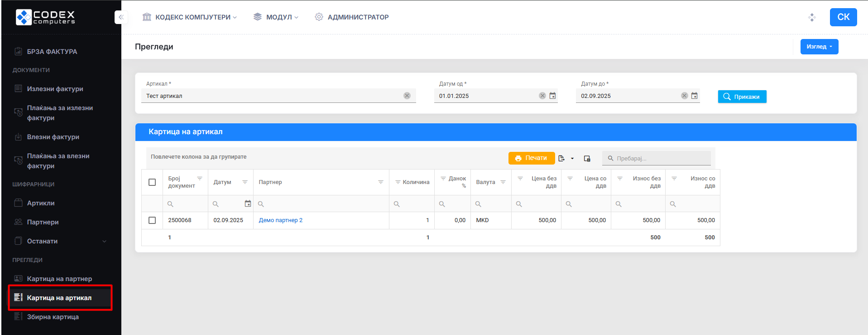868x335 pixels.
Task: Go to Излезни фактури in the sidebar
Action: pyautogui.click(x=55, y=89)
